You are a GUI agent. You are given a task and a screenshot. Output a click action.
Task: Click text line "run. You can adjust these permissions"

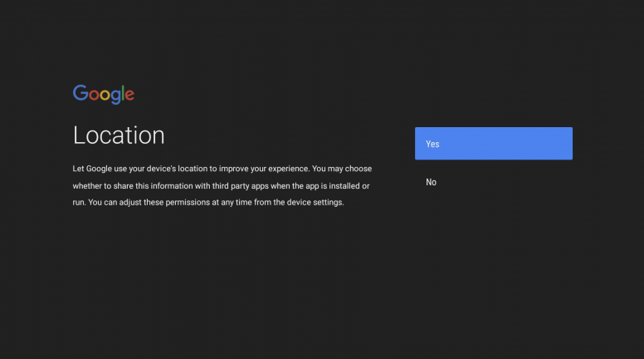coord(208,202)
